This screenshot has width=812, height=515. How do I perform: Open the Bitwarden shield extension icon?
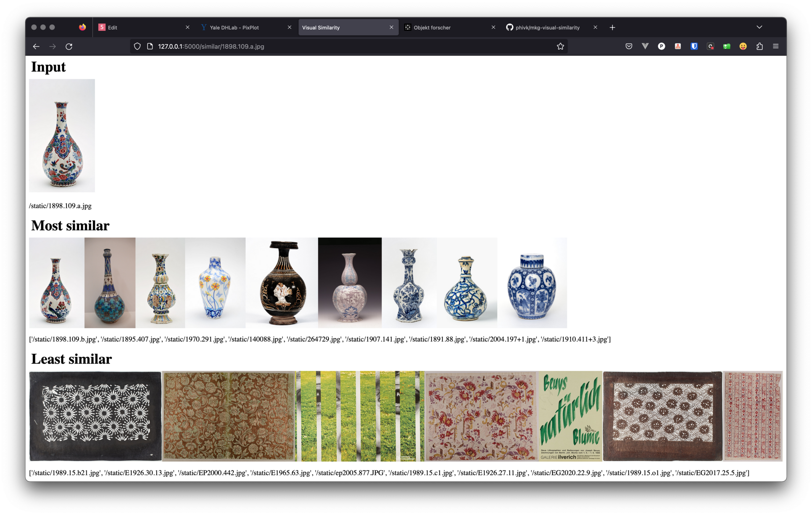[x=694, y=47]
